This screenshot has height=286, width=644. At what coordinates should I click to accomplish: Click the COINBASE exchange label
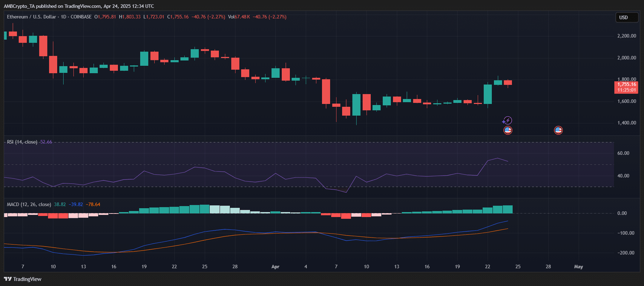coord(81,17)
